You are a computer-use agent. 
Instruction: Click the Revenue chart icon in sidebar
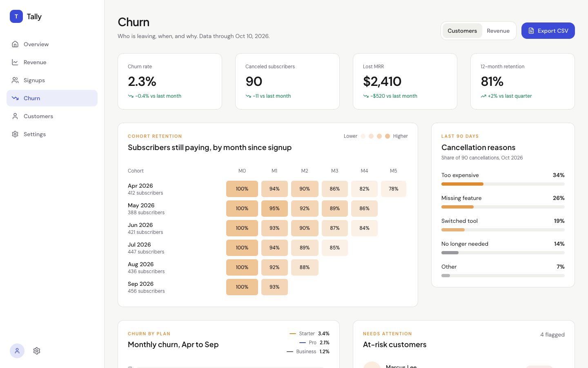tap(15, 62)
